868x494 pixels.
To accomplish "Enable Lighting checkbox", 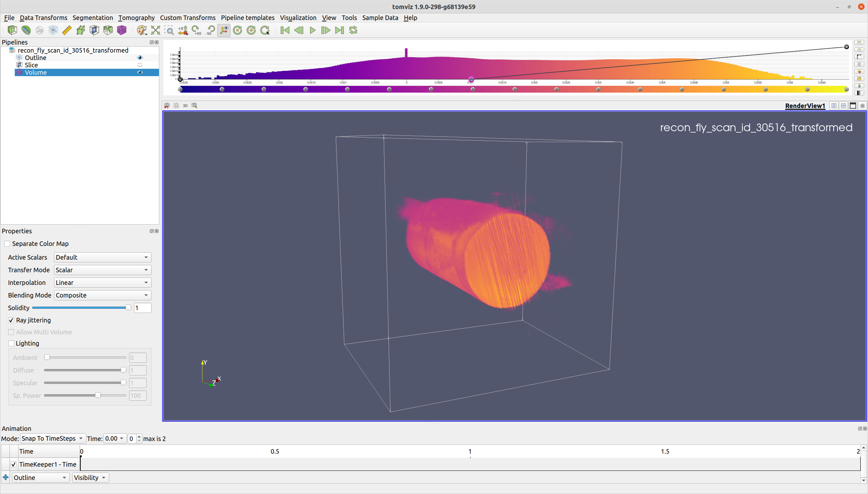I will click(x=11, y=343).
